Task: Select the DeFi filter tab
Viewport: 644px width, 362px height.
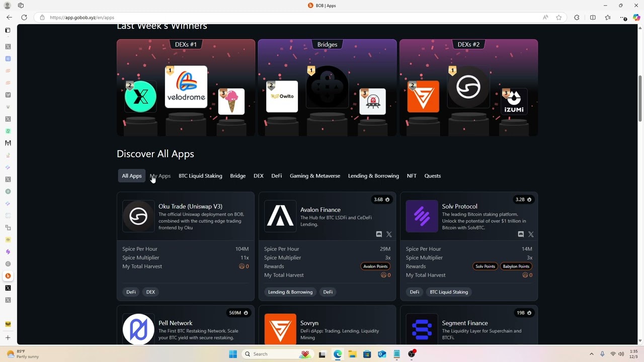Action: tap(277, 176)
